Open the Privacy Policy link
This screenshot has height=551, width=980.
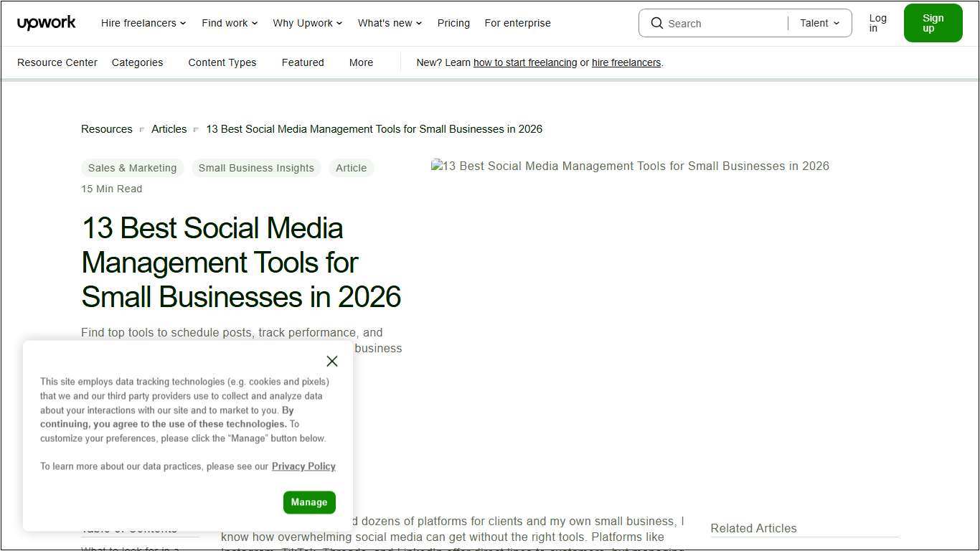[303, 466]
